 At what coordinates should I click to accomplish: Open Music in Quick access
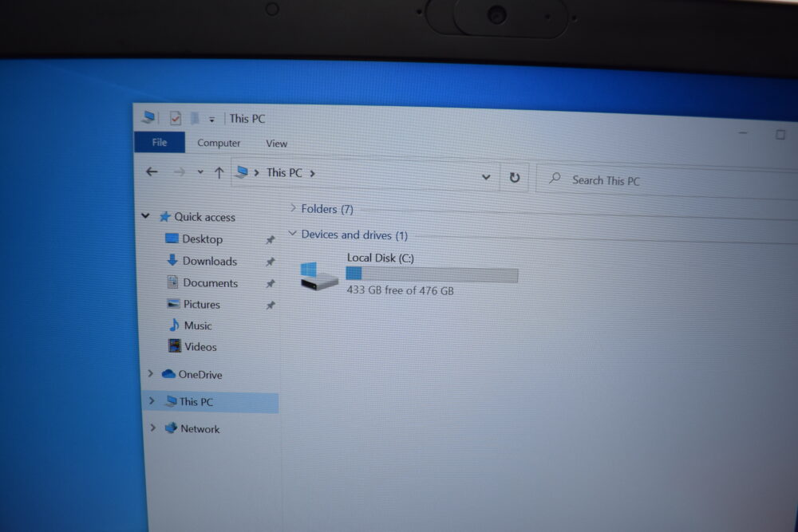click(x=197, y=326)
